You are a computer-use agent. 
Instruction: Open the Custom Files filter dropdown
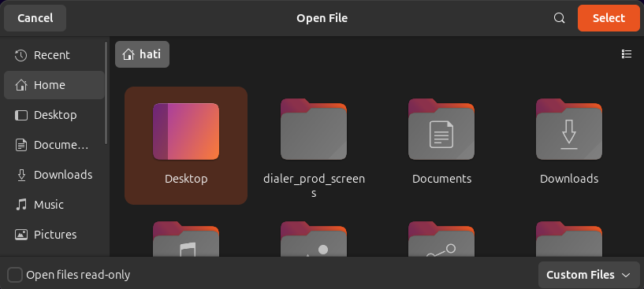[589, 275]
